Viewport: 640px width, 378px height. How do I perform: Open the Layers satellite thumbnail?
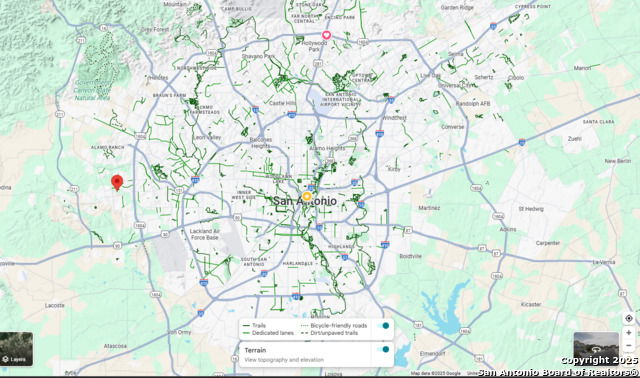click(16, 349)
